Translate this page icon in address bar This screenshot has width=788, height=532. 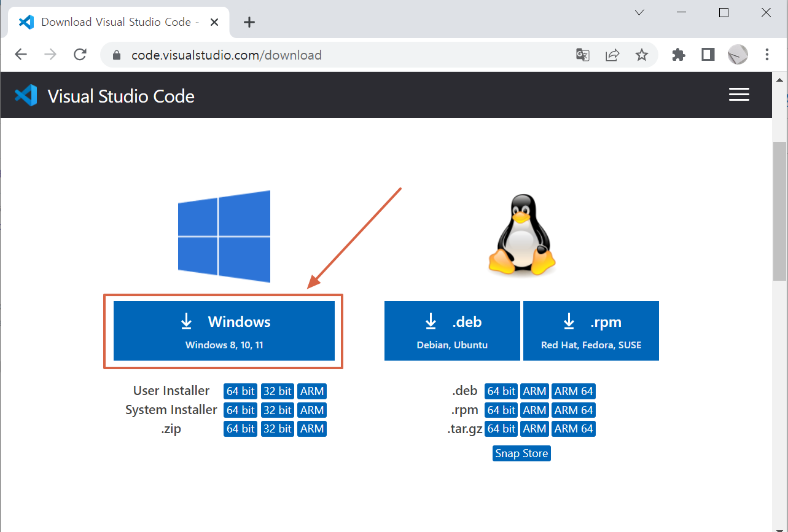pos(583,55)
